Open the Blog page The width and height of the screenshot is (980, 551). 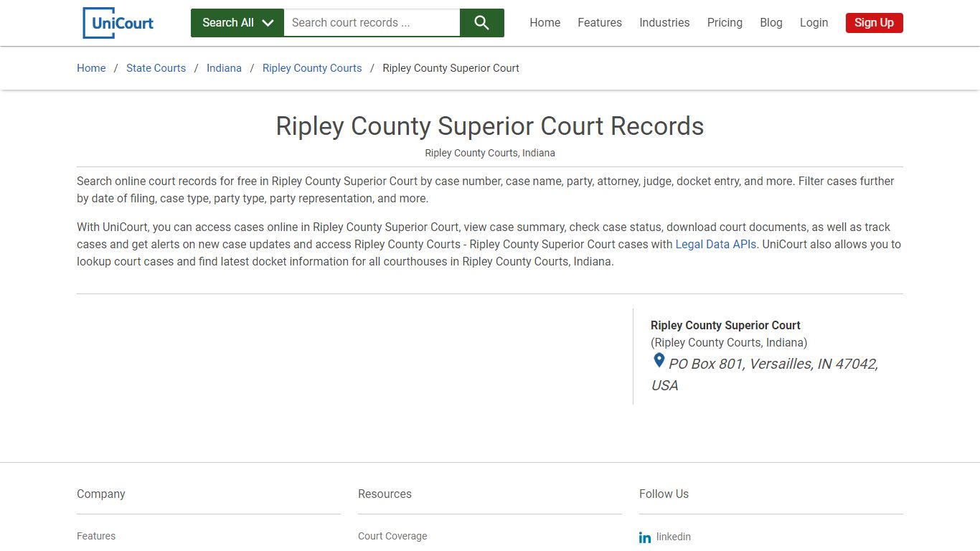point(771,23)
